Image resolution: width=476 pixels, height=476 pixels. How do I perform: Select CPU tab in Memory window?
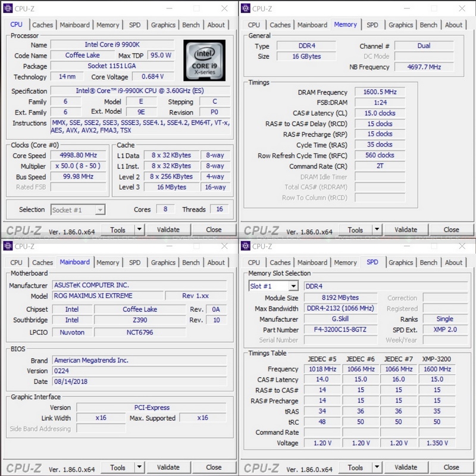[254, 25]
